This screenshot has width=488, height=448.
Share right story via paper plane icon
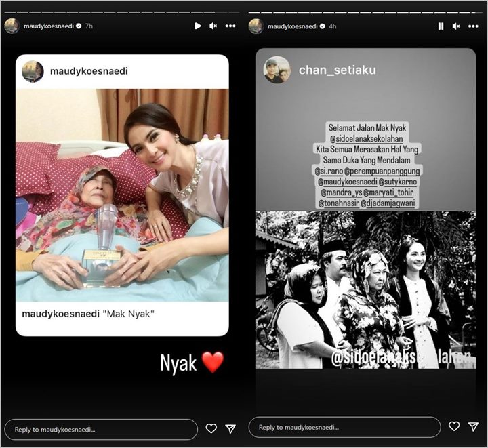(473, 426)
